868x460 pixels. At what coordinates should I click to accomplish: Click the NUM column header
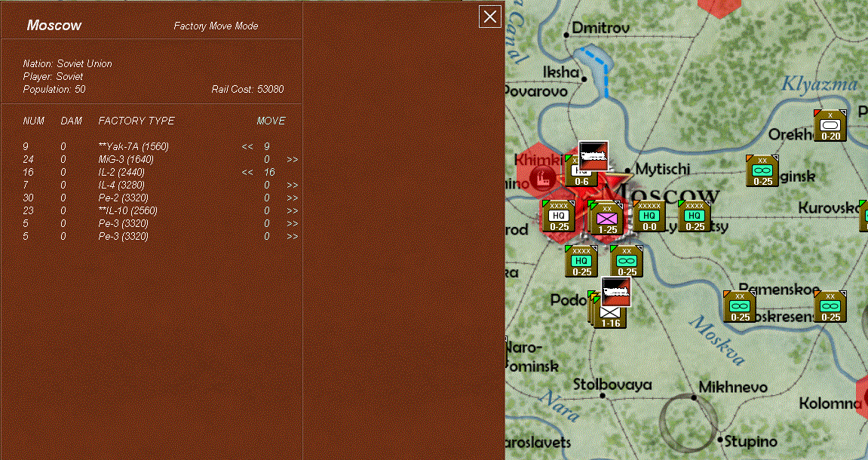(x=34, y=121)
